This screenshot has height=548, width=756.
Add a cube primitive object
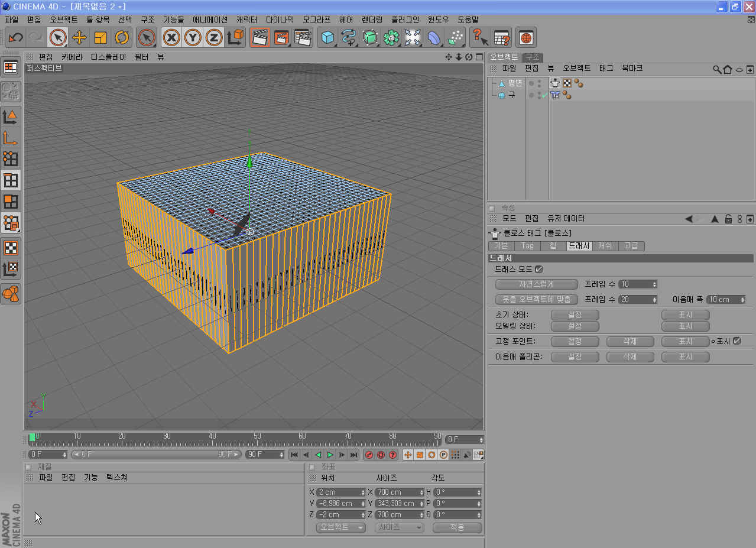coord(327,38)
